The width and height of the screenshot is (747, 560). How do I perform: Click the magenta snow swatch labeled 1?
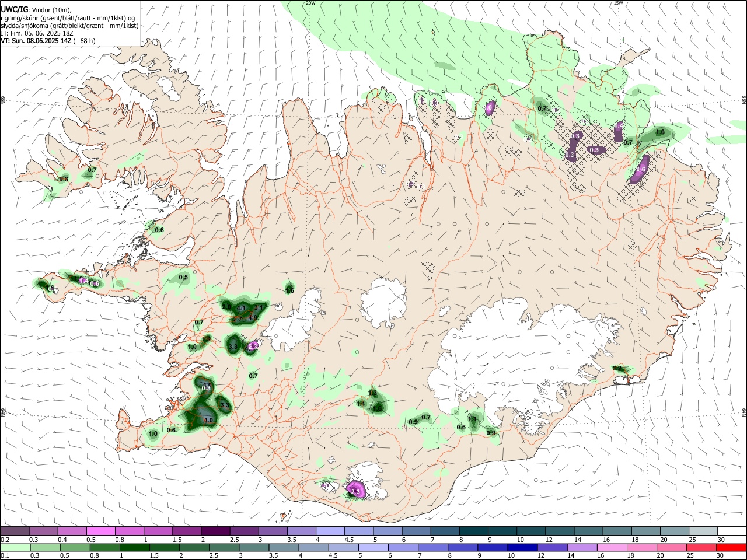(158, 531)
